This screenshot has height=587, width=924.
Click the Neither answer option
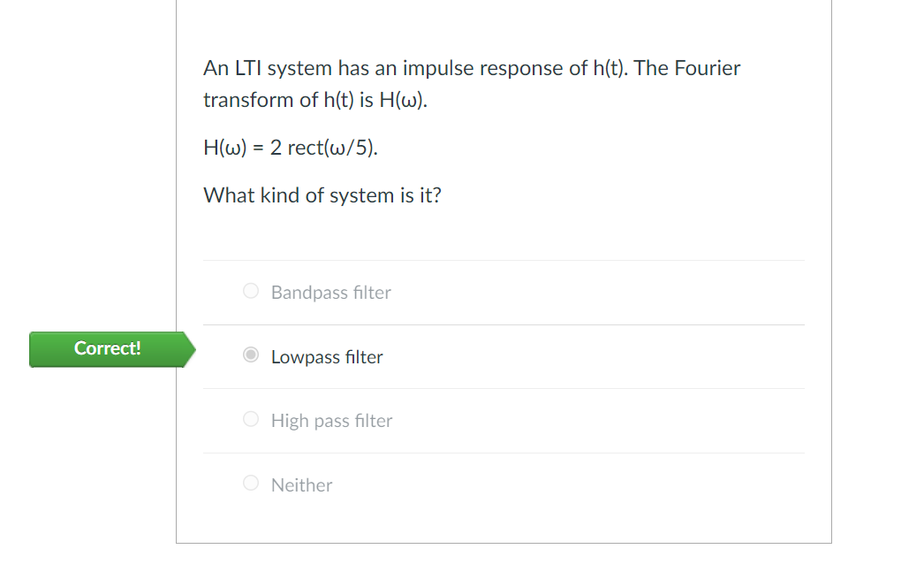[x=301, y=484]
